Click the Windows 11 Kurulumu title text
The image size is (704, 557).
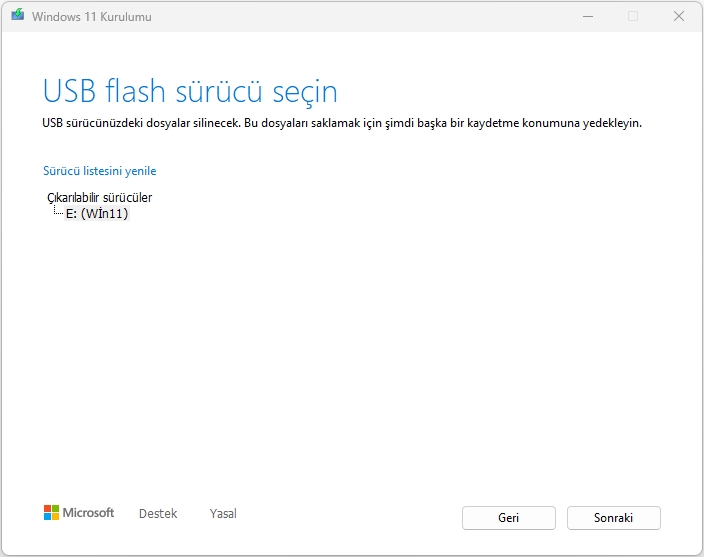92,17
